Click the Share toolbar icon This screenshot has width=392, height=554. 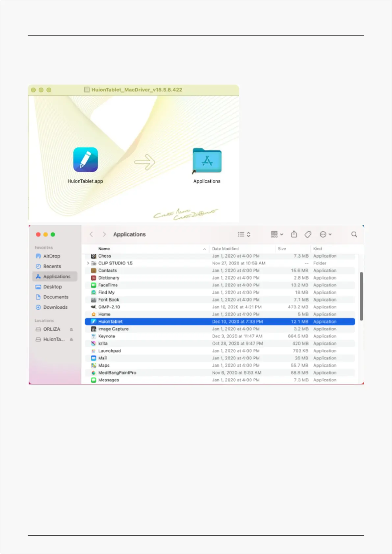tap(294, 234)
